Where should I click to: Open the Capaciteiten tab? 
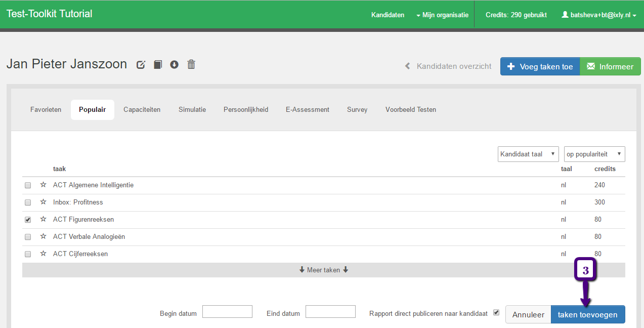142,109
